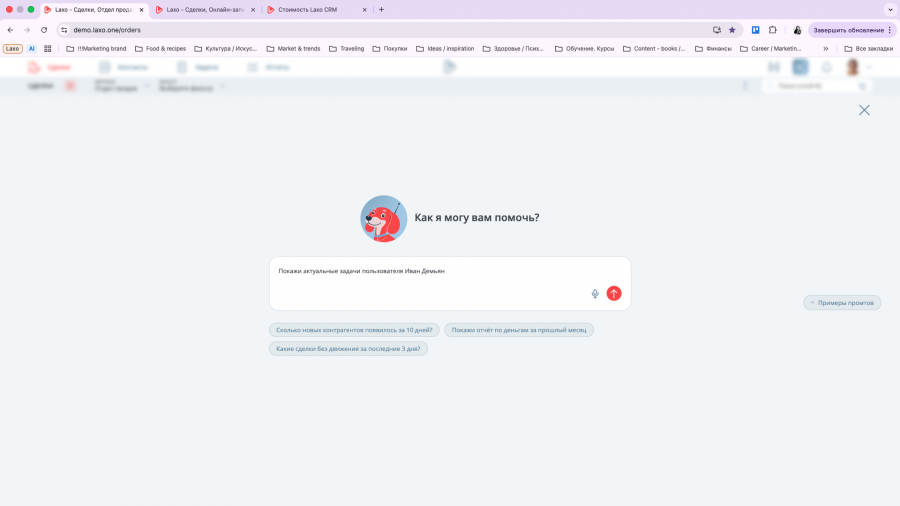Close the AI assistant overlay with X
This screenshot has height=506, width=900.
pos(864,110)
